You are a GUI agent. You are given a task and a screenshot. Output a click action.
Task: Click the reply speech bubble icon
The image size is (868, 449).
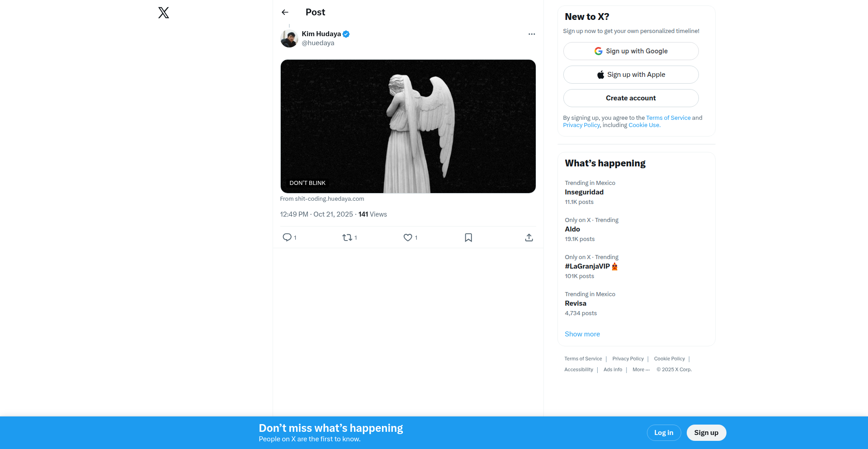click(287, 237)
